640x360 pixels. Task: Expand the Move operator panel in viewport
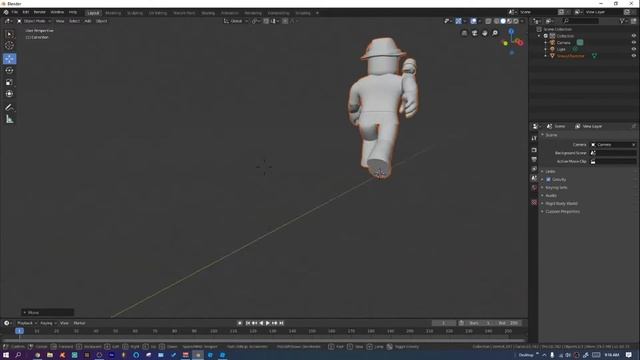pos(47,313)
